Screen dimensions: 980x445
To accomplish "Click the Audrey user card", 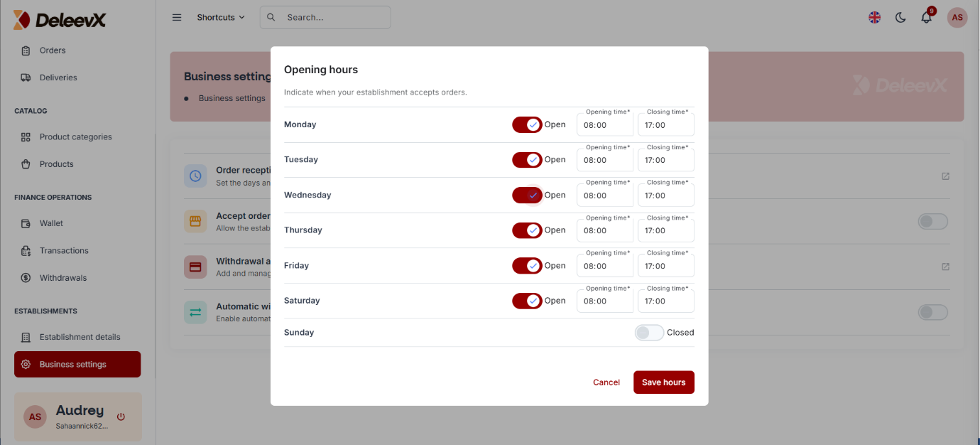I will click(78, 417).
